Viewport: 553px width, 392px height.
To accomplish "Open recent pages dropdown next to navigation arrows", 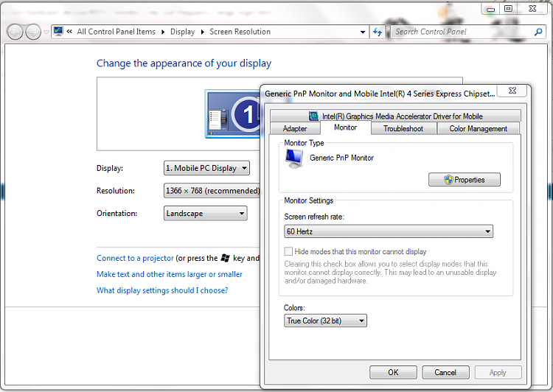I will 46,32.
